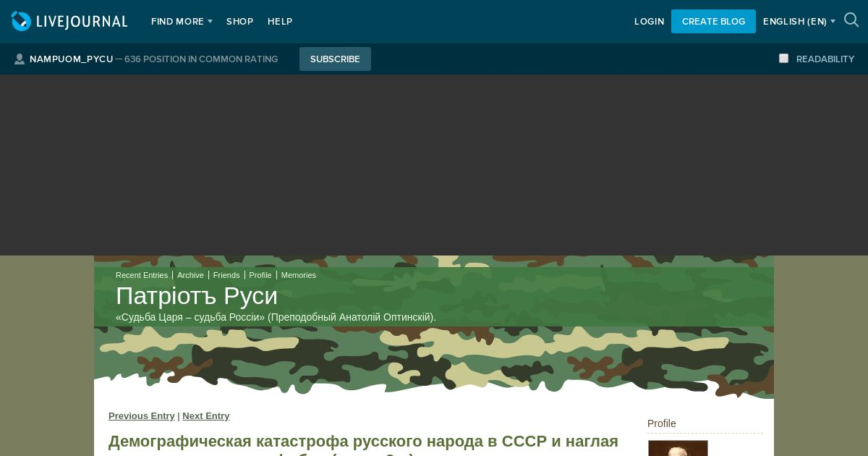Viewport: 868px width, 456px height.
Task: Click the Profile sidebar heading
Action: pos(662,423)
